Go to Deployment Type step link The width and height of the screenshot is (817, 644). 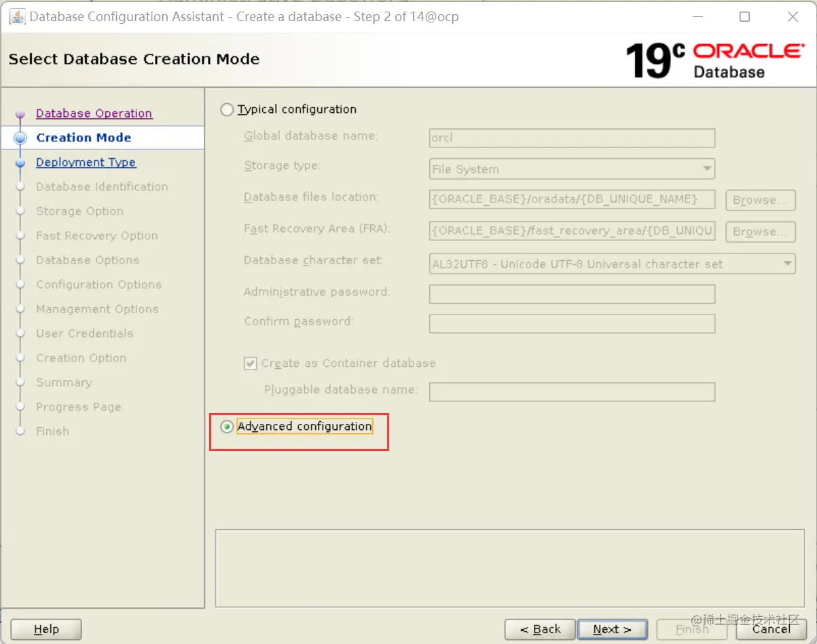[x=86, y=162]
